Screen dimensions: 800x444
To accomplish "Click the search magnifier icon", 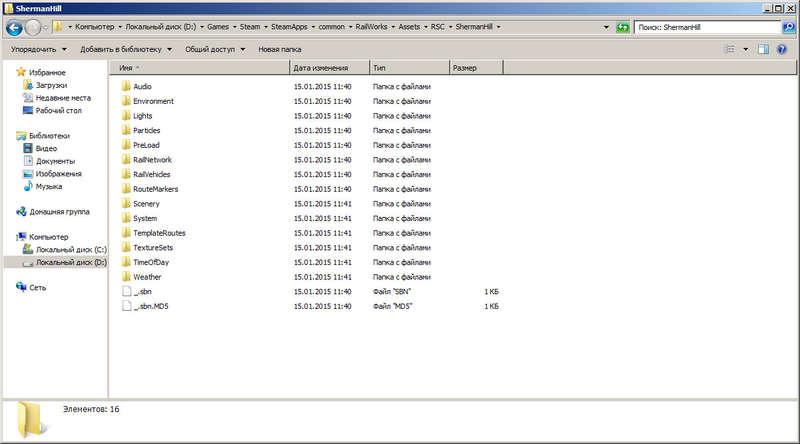I will coord(789,28).
